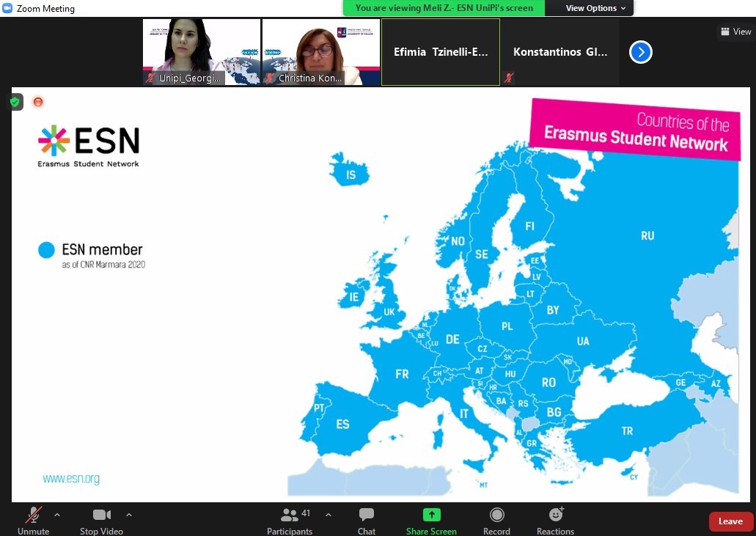The width and height of the screenshot is (756, 536).
Task: Click the 'BY' label on the map
Action: [553, 310]
